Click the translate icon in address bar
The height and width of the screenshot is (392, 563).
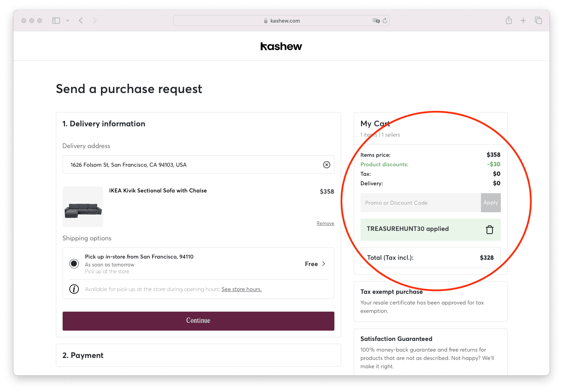coord(376,21)
